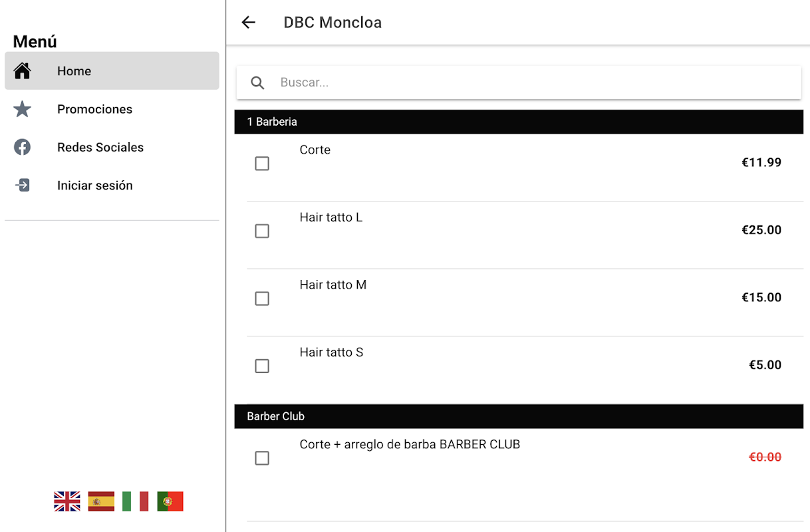Click the Promociones star icon

pyautogui.click(x=23, y=109)
